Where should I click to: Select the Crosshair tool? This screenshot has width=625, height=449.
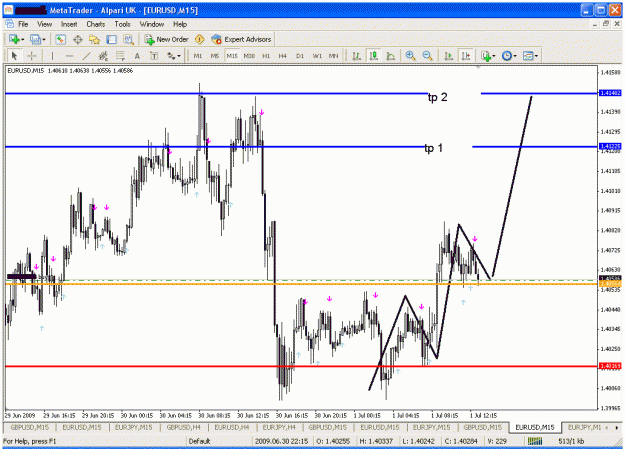(31, 56)
